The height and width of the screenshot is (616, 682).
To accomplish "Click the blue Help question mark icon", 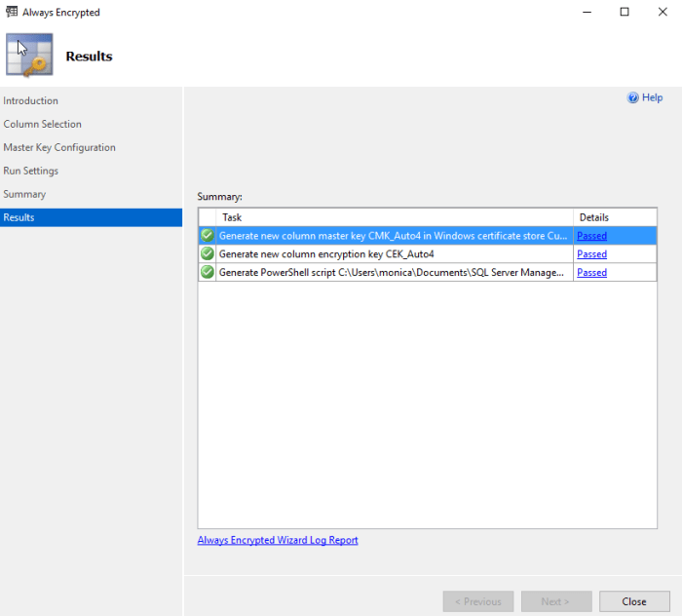I will [633, 97].
